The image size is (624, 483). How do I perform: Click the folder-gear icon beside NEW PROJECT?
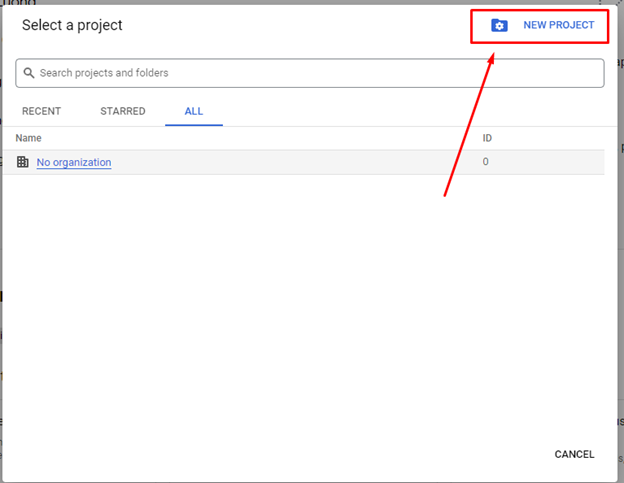(499, 25)
